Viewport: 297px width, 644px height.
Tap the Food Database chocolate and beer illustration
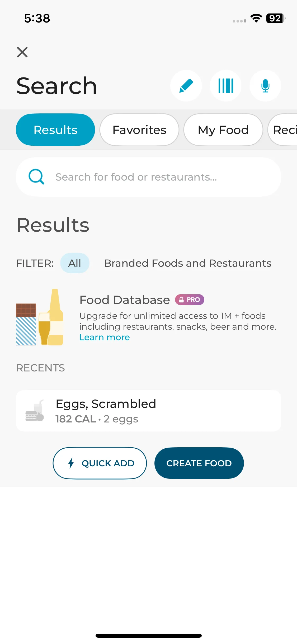click(x=40, y=317)
